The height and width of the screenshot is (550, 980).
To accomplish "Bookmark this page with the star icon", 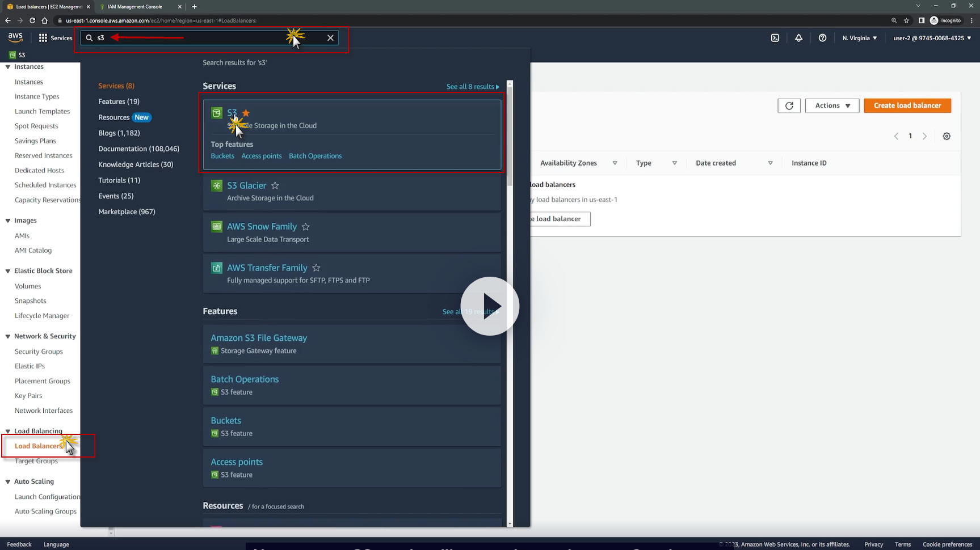I will coord(906,20).
